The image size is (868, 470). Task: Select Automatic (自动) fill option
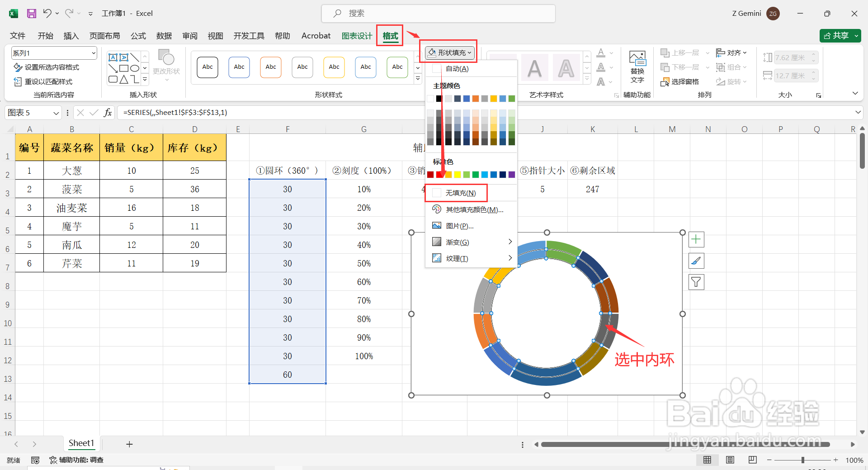471,69
